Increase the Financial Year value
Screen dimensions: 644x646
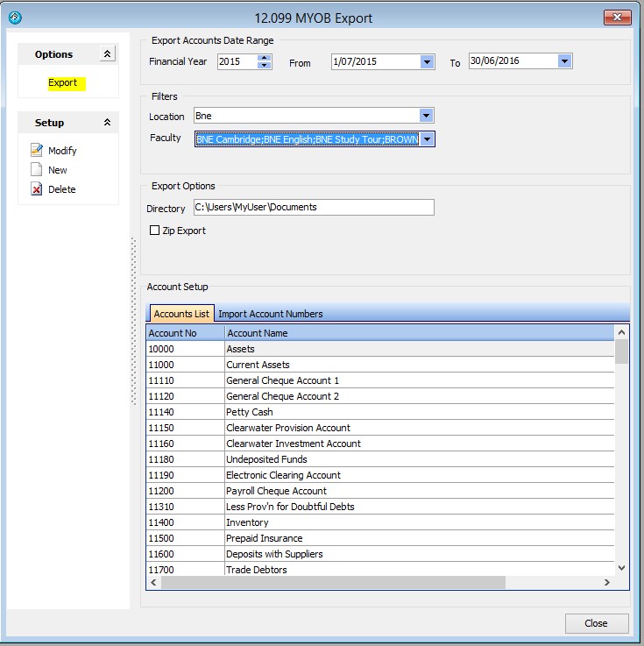(x=265, y=58)
